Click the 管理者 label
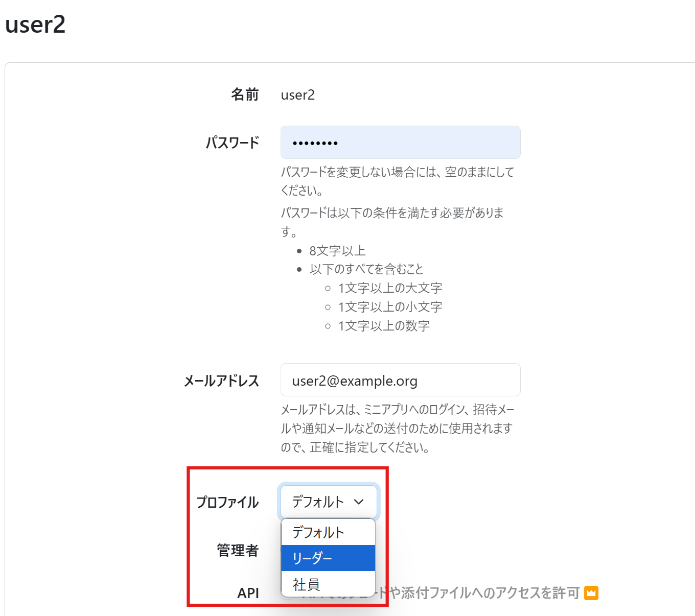The height and width of the screenshot is (616, 695). tap(238, 551)
